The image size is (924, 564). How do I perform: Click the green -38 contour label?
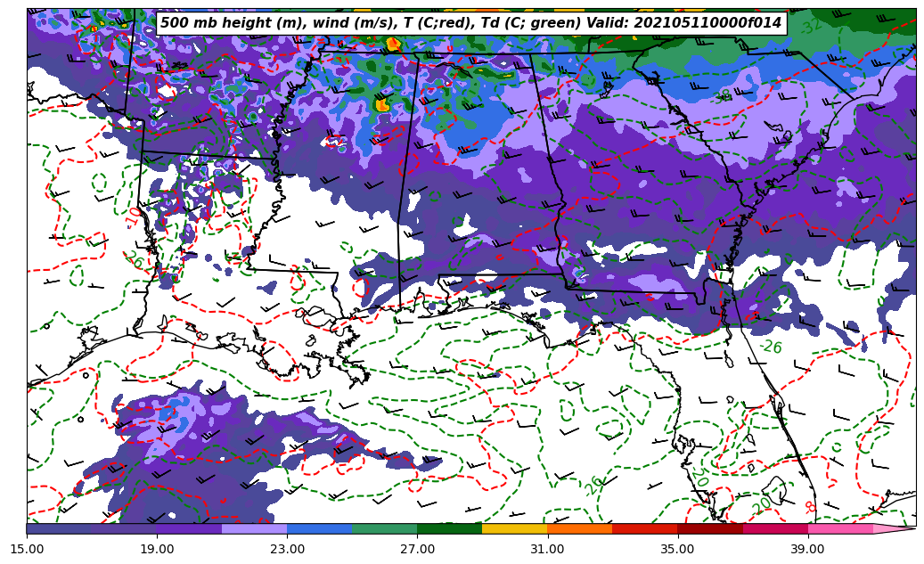721,96
